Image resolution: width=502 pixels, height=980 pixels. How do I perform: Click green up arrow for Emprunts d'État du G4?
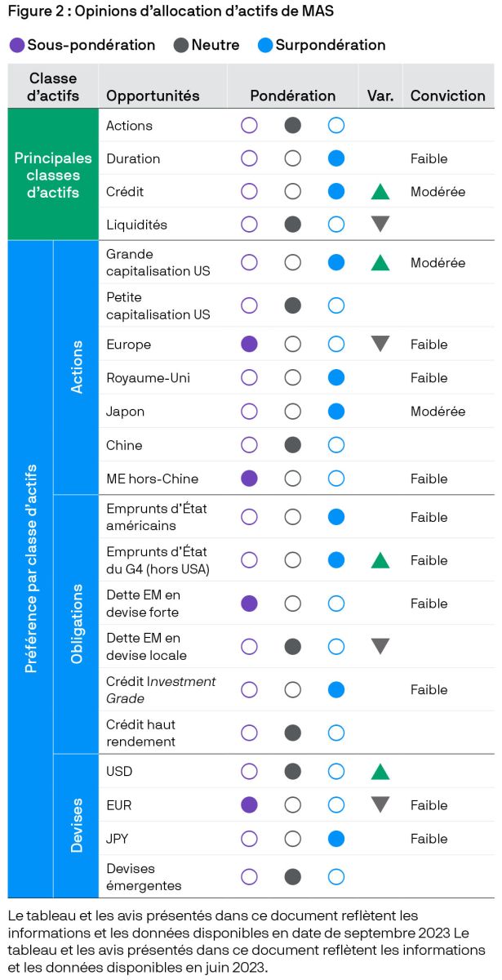pos(380,560)
